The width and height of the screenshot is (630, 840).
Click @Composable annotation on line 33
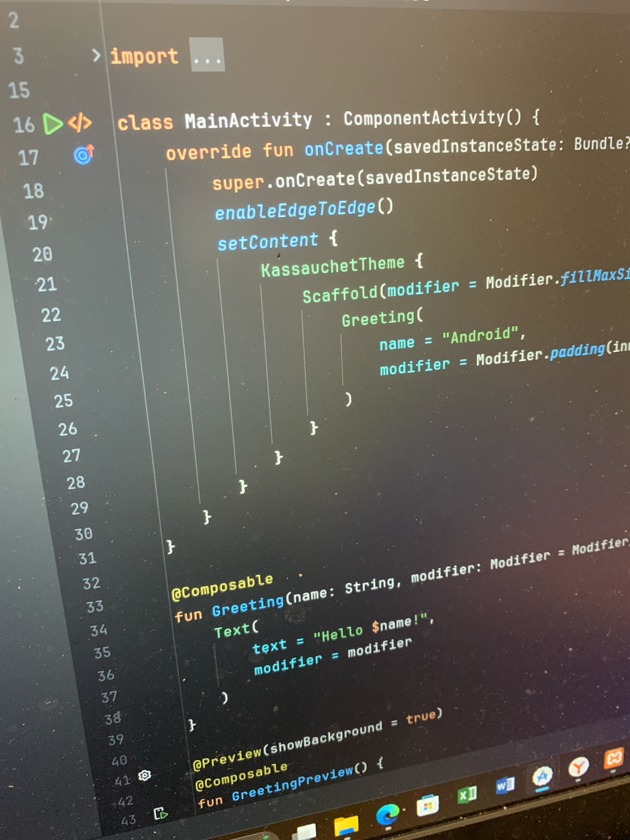point(222,586)
